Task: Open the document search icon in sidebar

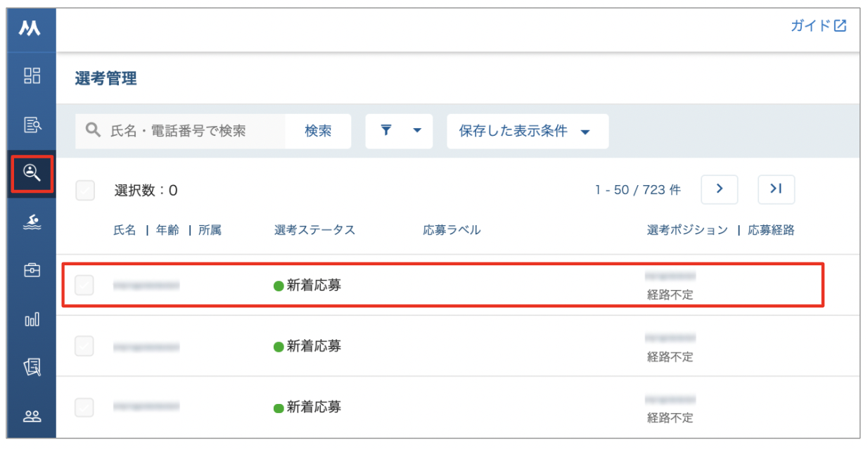Action: pos(32,125)
